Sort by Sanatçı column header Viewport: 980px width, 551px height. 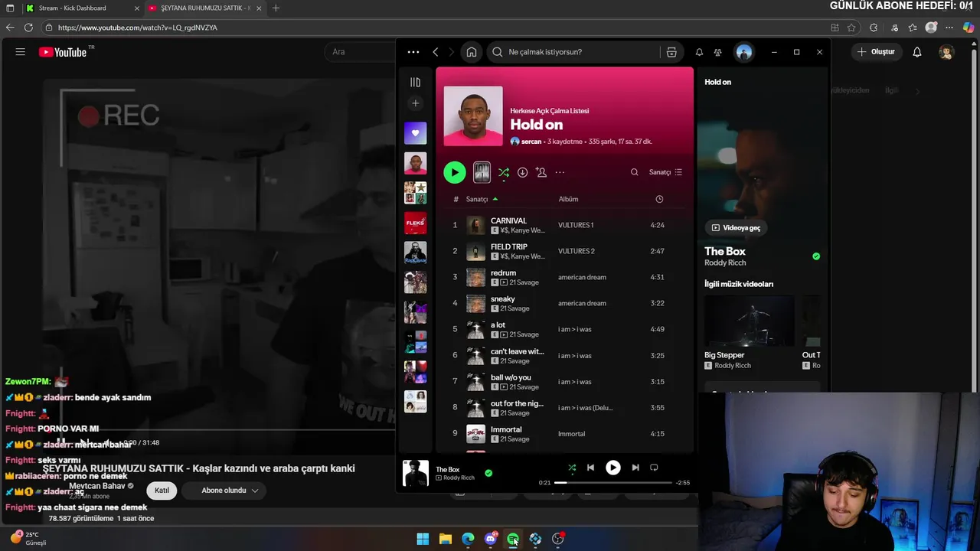tap(477, 199)
